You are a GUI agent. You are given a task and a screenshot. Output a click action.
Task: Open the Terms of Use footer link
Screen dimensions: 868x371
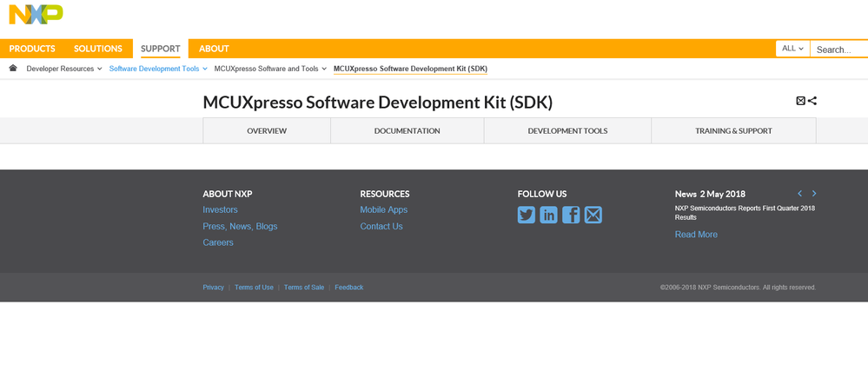[254, 288]
